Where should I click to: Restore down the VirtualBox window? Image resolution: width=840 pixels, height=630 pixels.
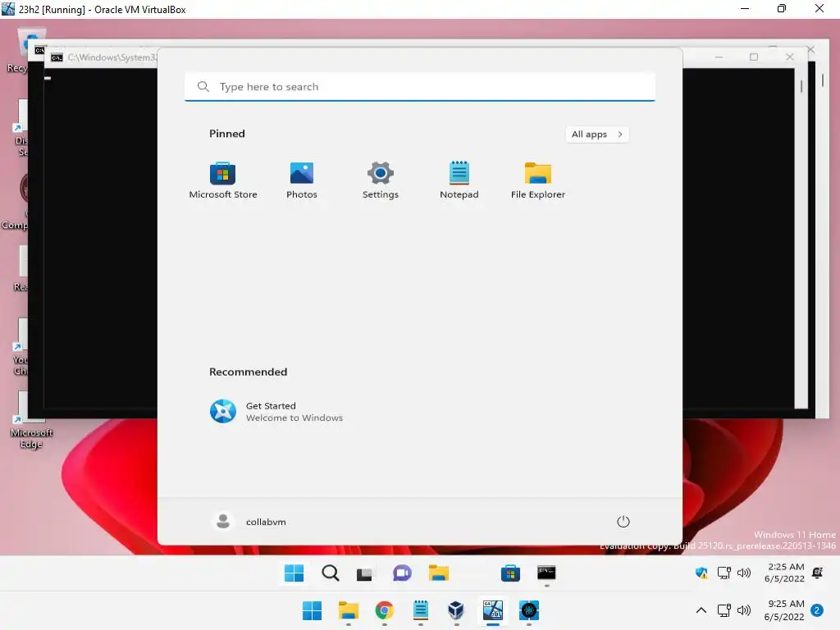point(782,8)
